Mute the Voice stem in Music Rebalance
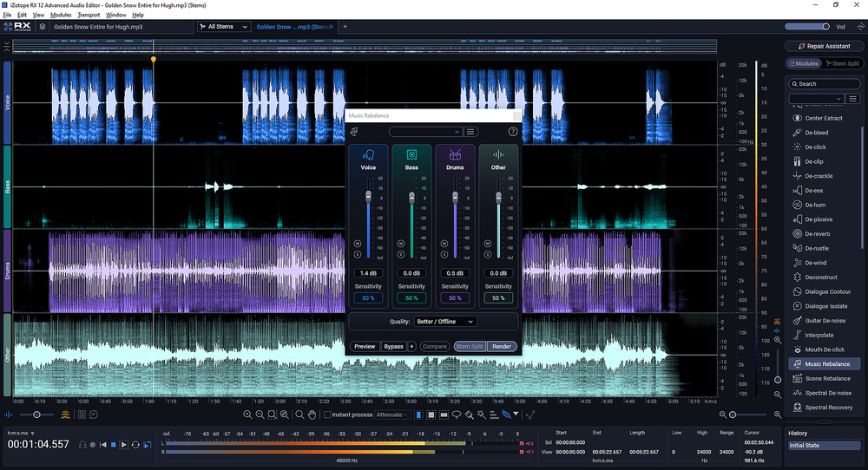This screenshot has width=868, height=470. click(358, 244)
